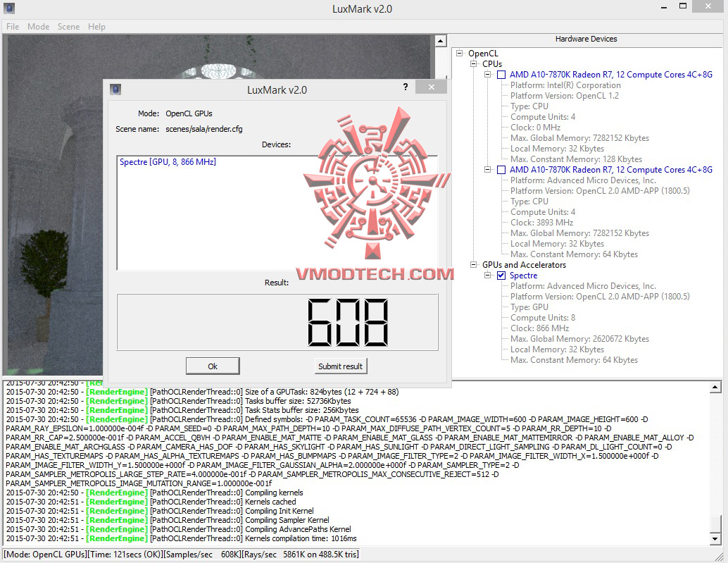Select Max. Global Memory: 2620672 Kbytes row

tap(579, 339)
